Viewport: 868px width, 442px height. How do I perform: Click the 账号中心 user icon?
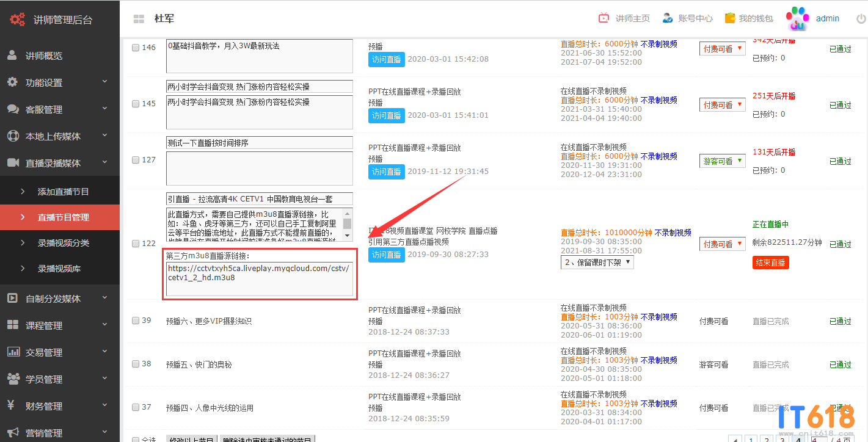click(x=667, y=18)
